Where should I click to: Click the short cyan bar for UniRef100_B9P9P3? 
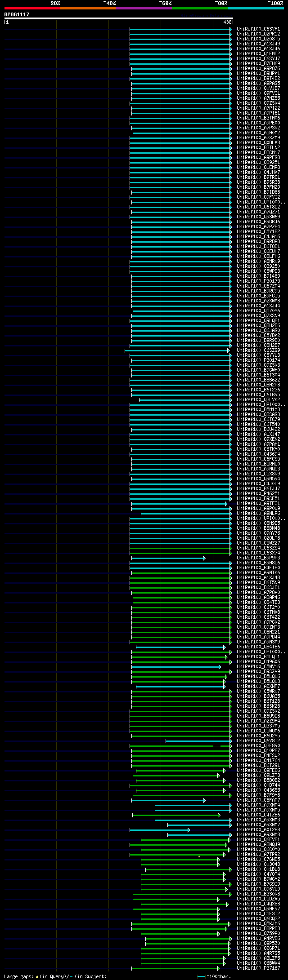pyautogui.click(x=168, y=558)
